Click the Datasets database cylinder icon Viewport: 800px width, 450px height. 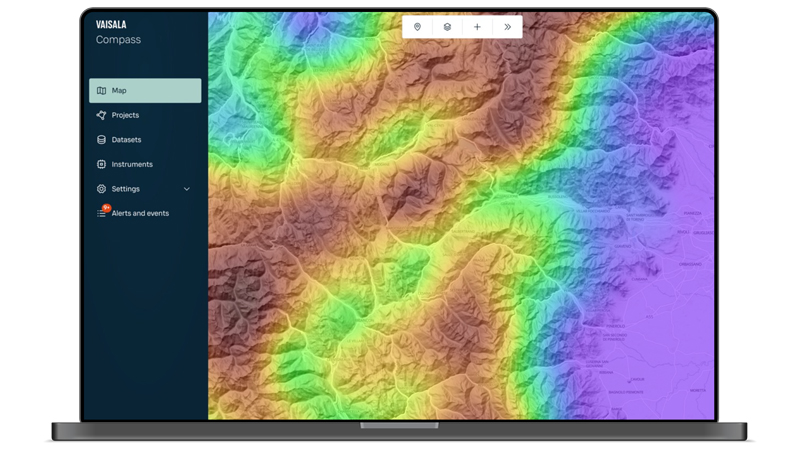101,140
